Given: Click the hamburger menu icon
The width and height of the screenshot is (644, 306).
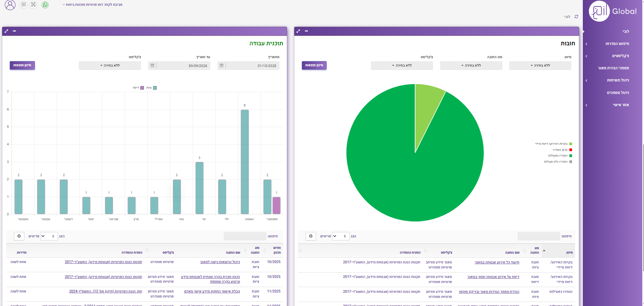Looking at the screenshot, I should click(x=23, y=5).
